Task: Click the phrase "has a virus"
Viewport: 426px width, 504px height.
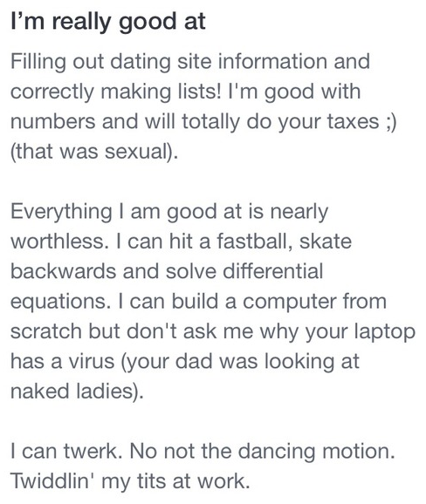Action: 63,362
